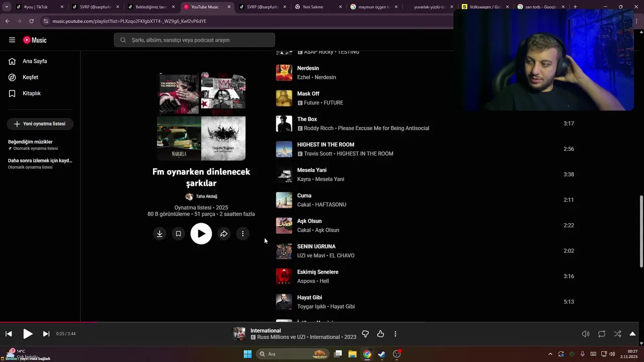Skip to previous track
This screenshot has width=644, height=362.
pyautogui.click(x=9, y=334)
